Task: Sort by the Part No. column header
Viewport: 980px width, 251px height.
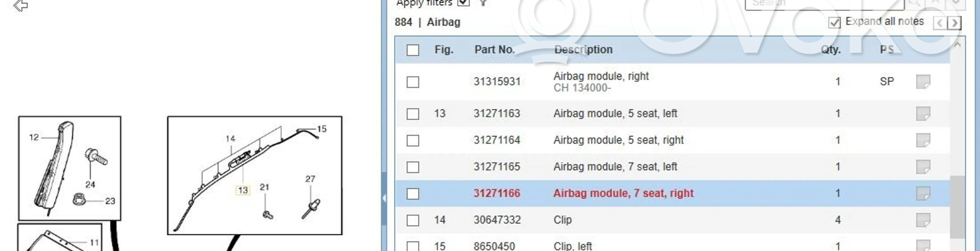Action: (x=494, y=50)
